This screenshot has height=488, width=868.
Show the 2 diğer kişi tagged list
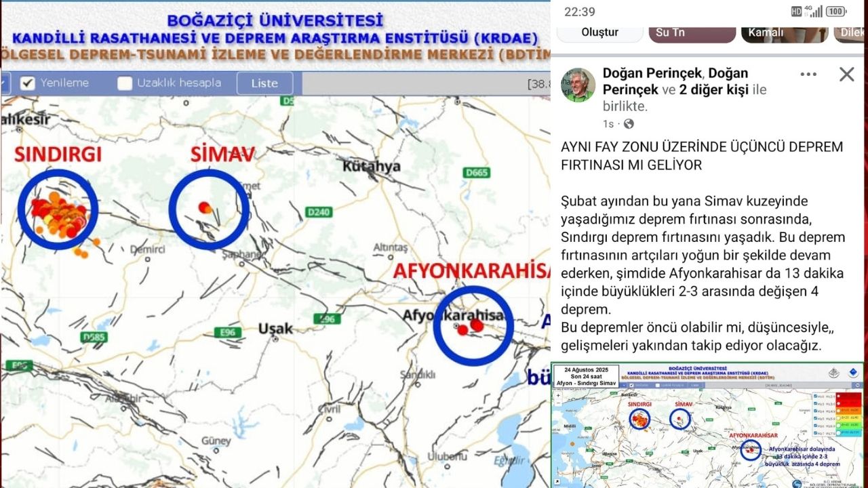coord(714,89)
